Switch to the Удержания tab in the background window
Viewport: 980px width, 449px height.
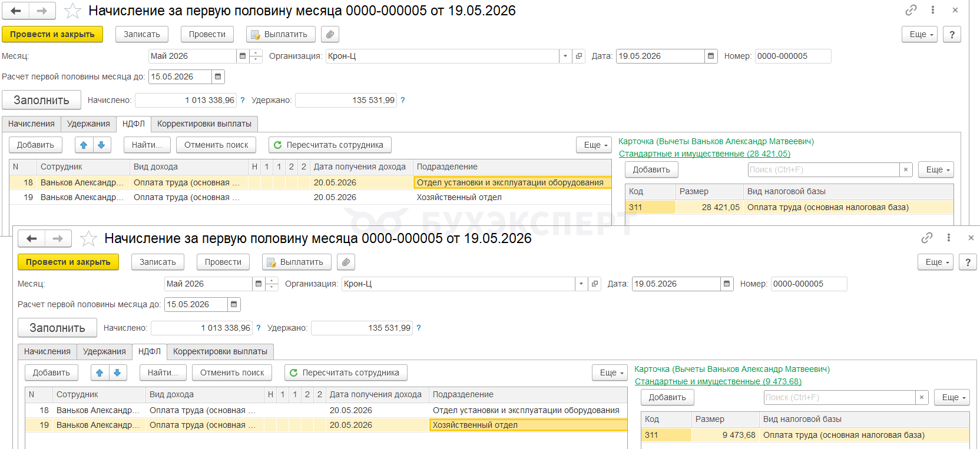[88, 124]
